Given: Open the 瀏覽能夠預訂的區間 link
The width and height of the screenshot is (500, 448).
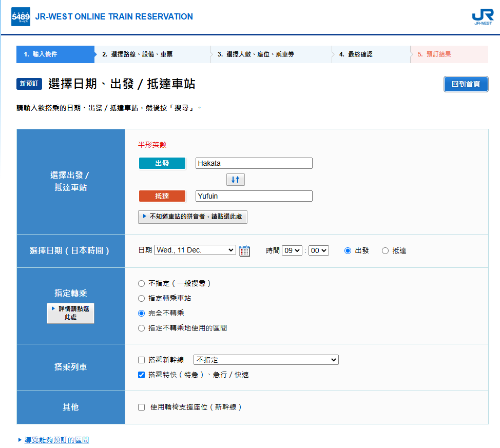Looking at the screenshot, I should tap(56, 440).
